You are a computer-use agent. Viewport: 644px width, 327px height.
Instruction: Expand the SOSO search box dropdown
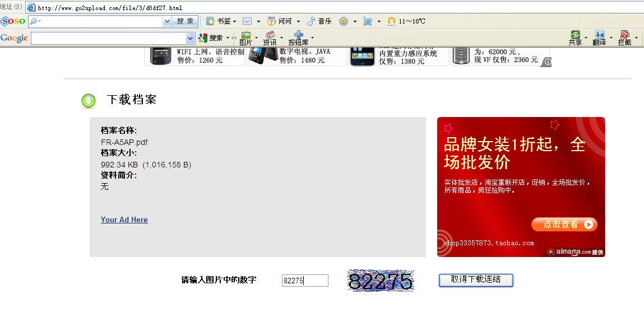(x=167, y=21)
